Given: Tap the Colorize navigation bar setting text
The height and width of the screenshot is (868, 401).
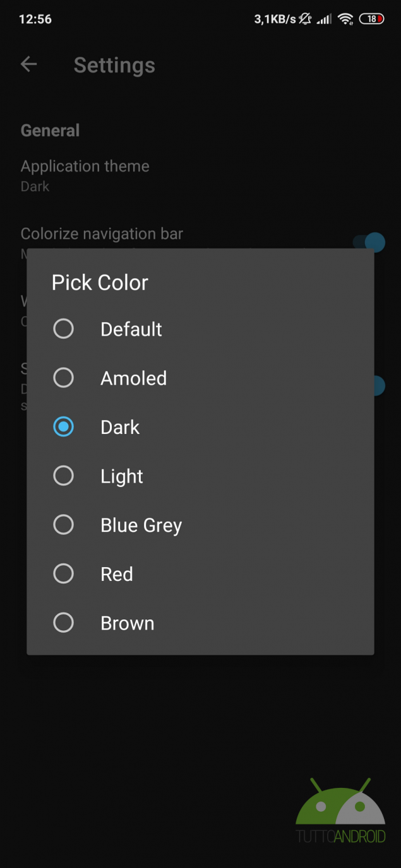Looking at the screenshot, I should pyautogui.click(x=102, y=234).
